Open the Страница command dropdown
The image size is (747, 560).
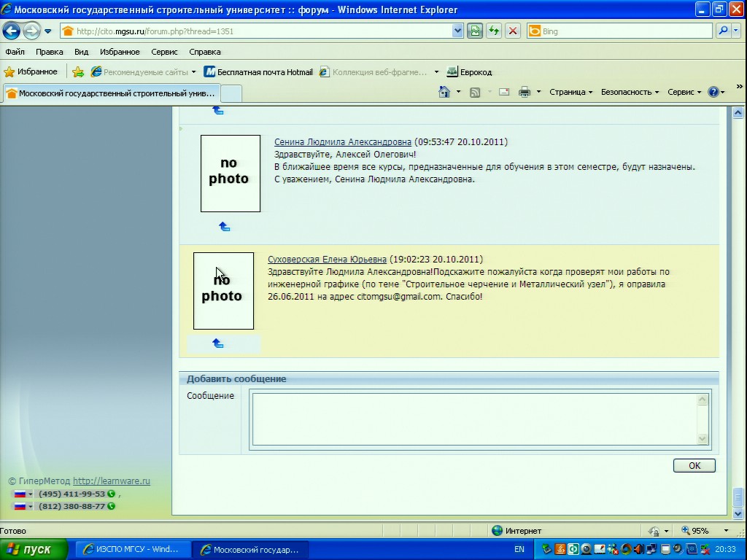[x=570, y=92]
